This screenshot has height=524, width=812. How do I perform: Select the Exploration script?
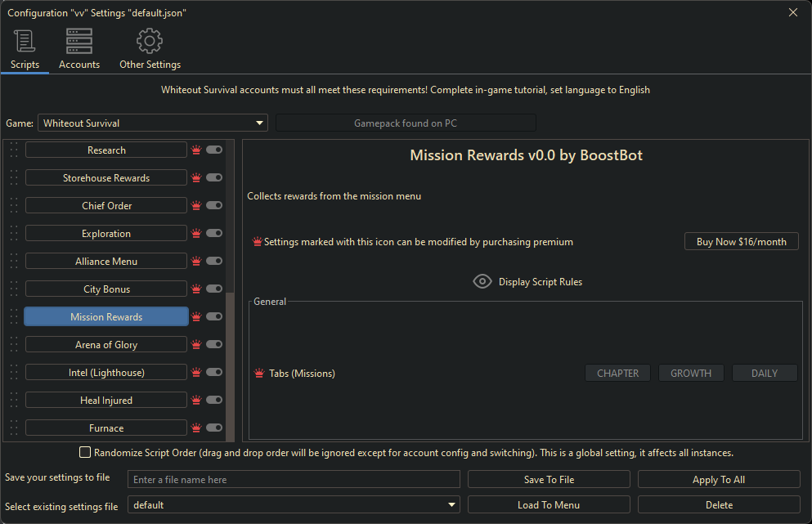(x=106, y=233)
